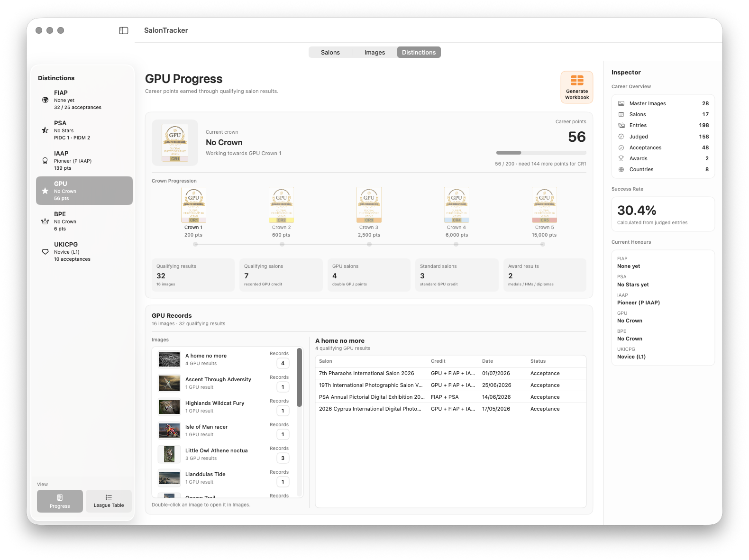Viewport: 749px width, 560px height.
Task: Click the FIAP globe icon in sidebar
Action: tap(45, 100)
